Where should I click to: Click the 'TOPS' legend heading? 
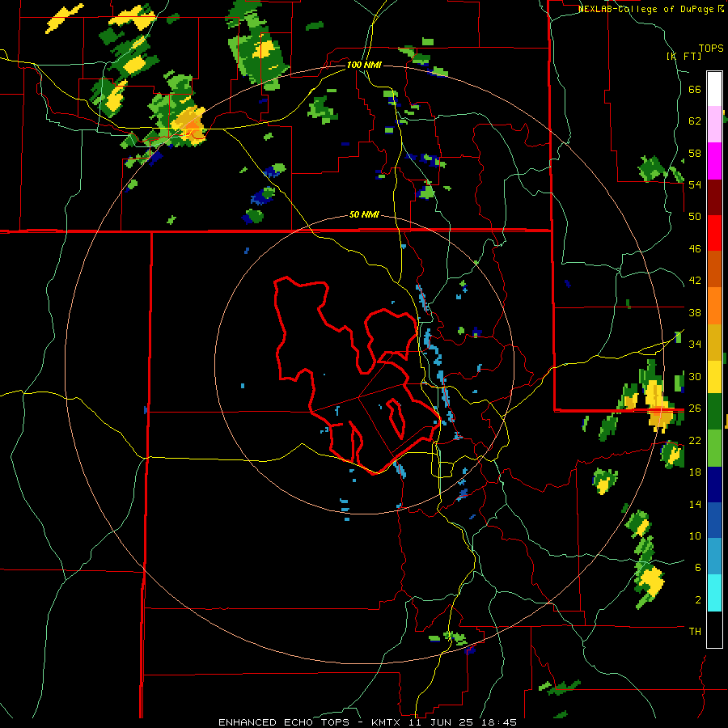coord(711,48)
